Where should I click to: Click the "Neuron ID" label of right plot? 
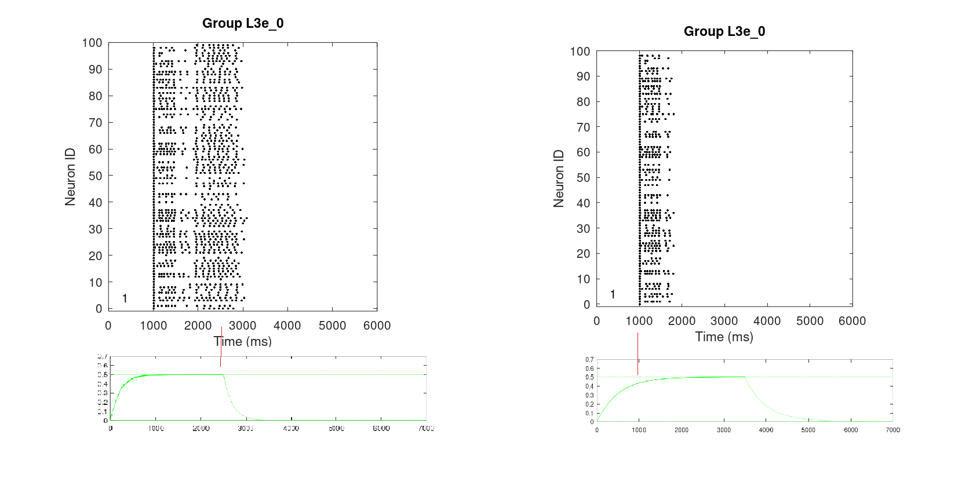coord(558,178)
